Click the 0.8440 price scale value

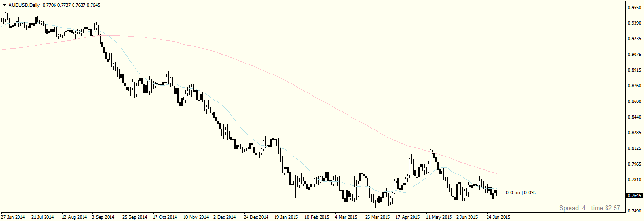pyautogui.click(x=635, y=117)
